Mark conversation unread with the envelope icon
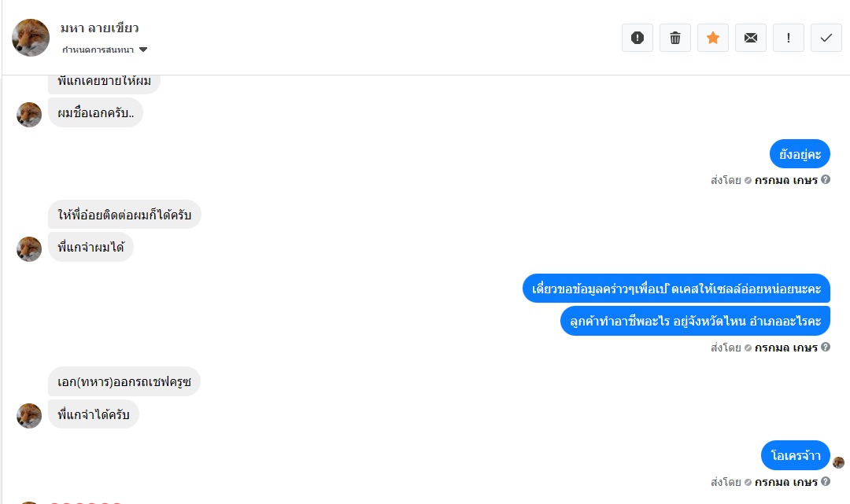This screenshot has width=850, height=504. click(751, 38)
